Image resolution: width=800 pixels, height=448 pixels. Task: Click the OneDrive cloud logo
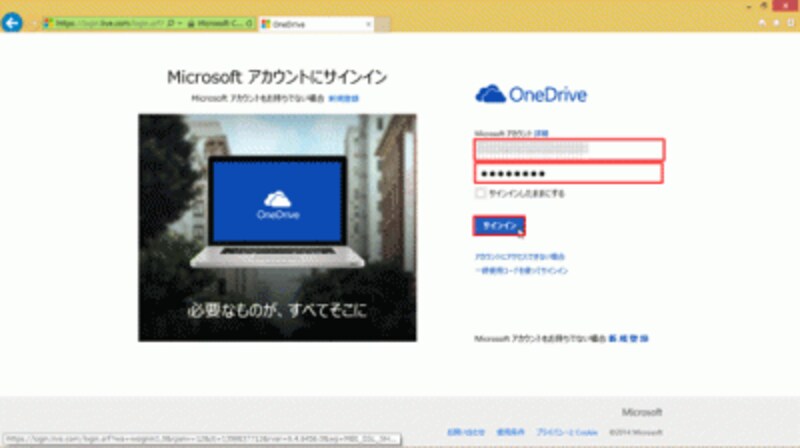click(x=531, y=94)
